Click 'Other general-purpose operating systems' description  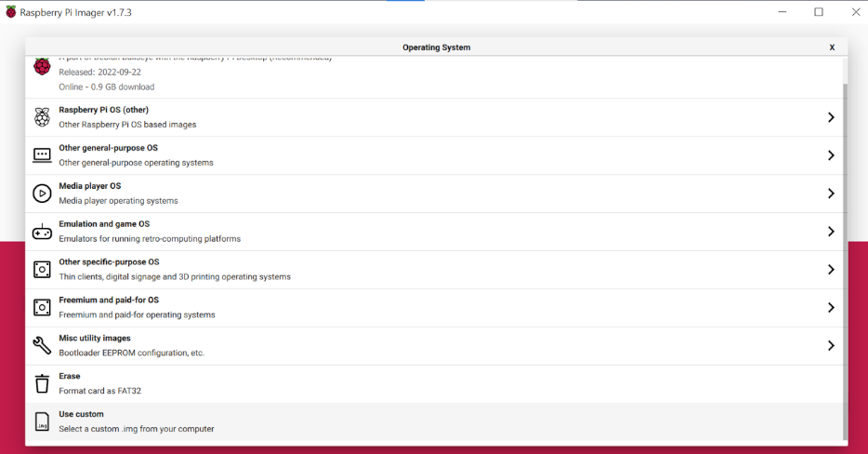(x=137, y=163)
